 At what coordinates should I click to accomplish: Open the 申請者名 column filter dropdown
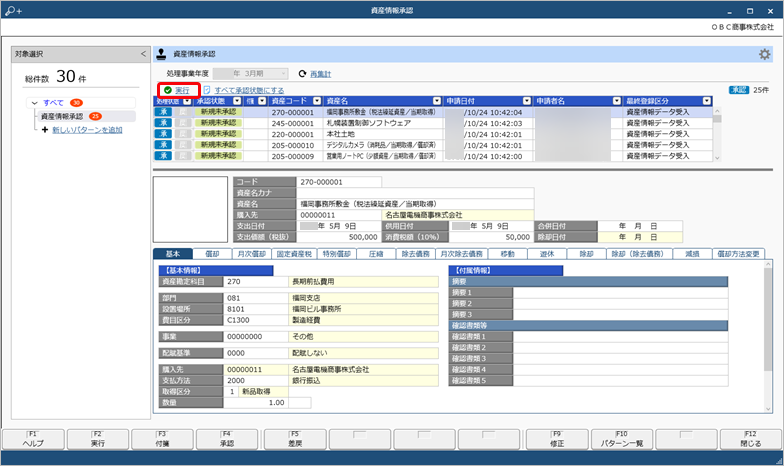point(616,101)
